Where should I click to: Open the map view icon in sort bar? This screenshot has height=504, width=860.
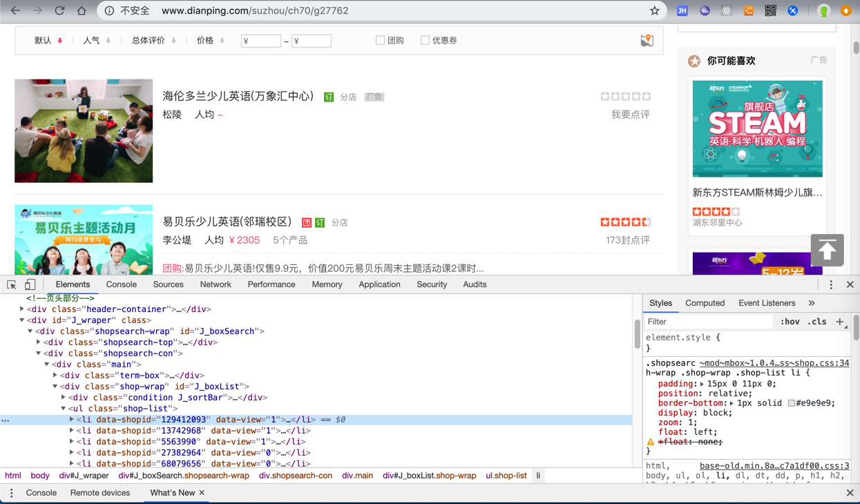click(647, 41)
